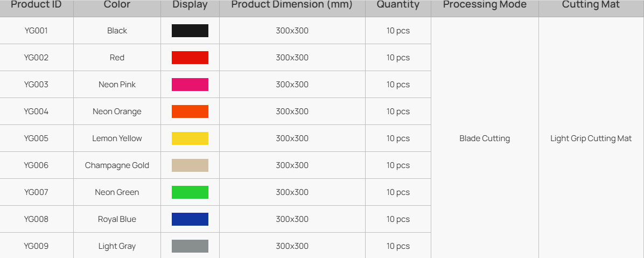Pick the Neon Orange color swatch
This screenshot has width=644, height=258.
(x=190, y=111)
